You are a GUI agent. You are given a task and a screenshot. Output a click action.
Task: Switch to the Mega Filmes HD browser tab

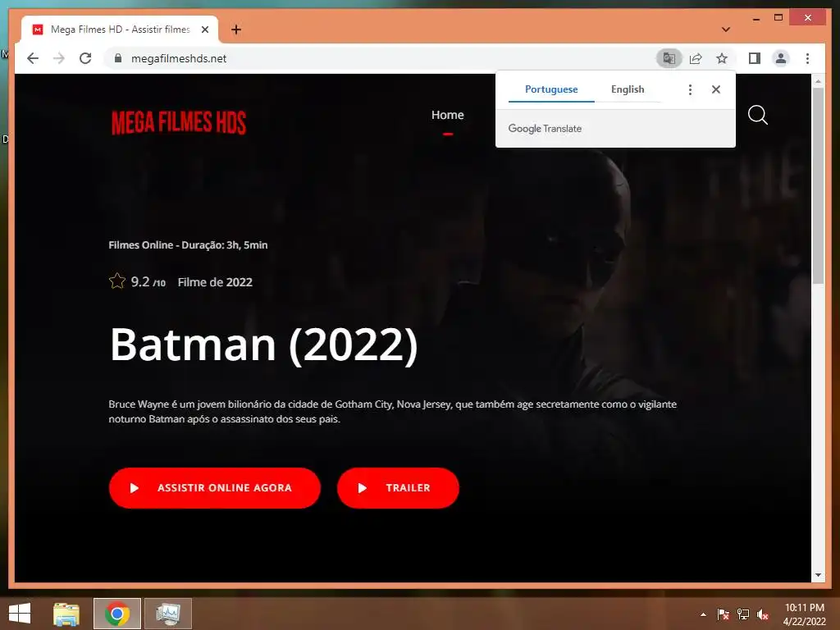(x=120, y=30)
